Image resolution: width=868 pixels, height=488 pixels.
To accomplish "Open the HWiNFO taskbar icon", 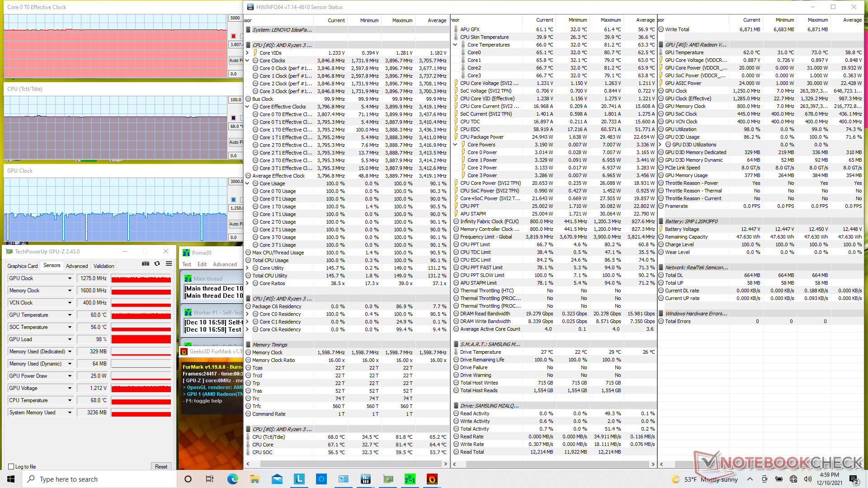I will 365,479.
